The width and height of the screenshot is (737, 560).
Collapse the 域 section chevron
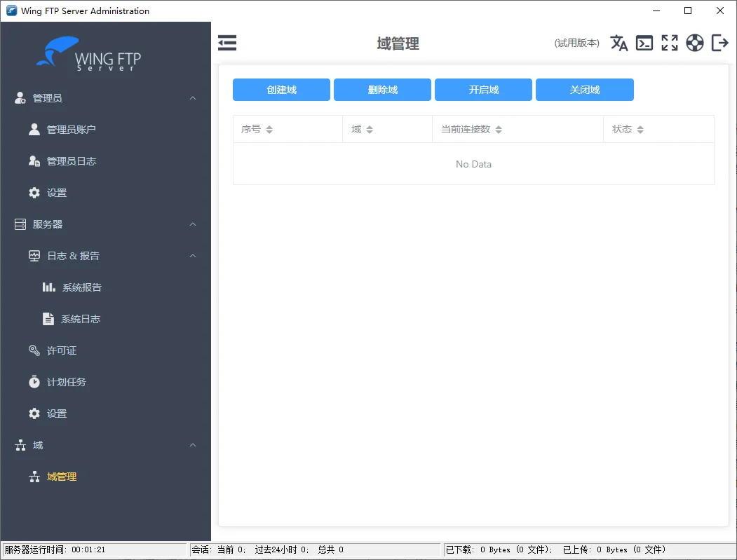click(193, 445)
